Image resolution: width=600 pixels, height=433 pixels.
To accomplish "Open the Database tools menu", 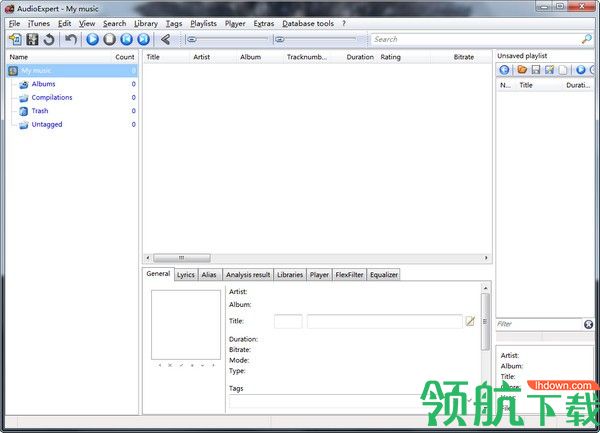I will click(x=308, y=24).
